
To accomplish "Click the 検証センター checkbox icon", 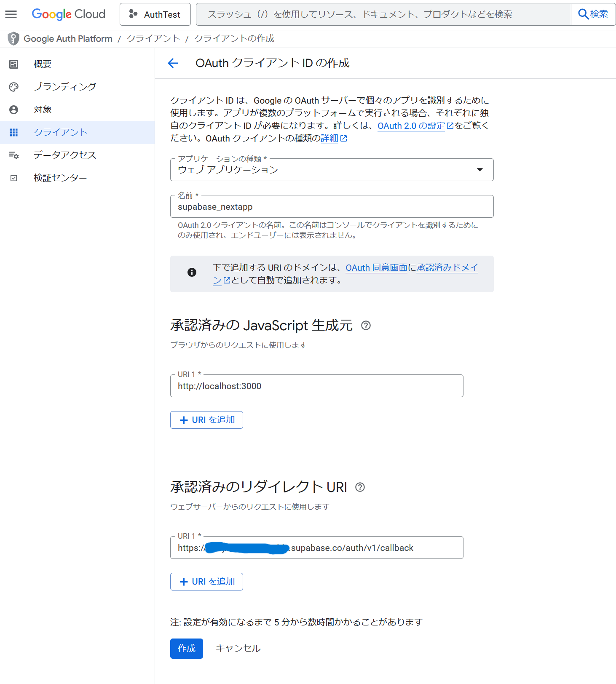I will click(14, 178).
